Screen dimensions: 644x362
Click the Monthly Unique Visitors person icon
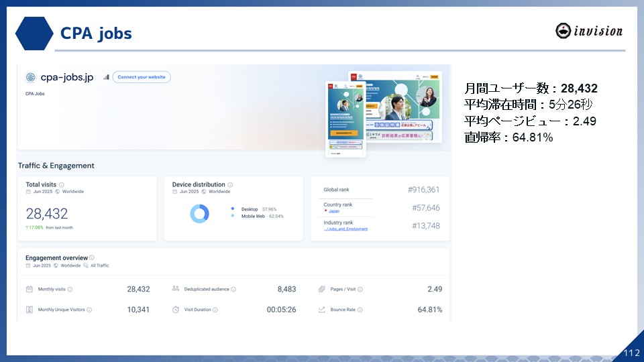[29, 310]
